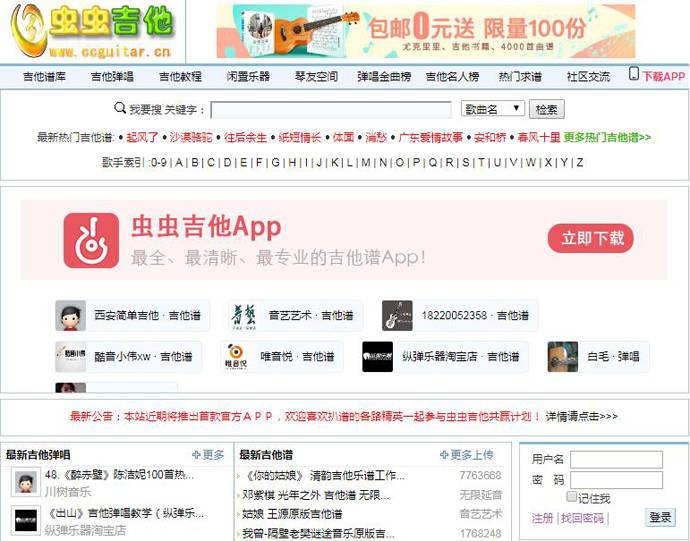Select singer index letter A
690x541 pixels.
pos(179,162)
